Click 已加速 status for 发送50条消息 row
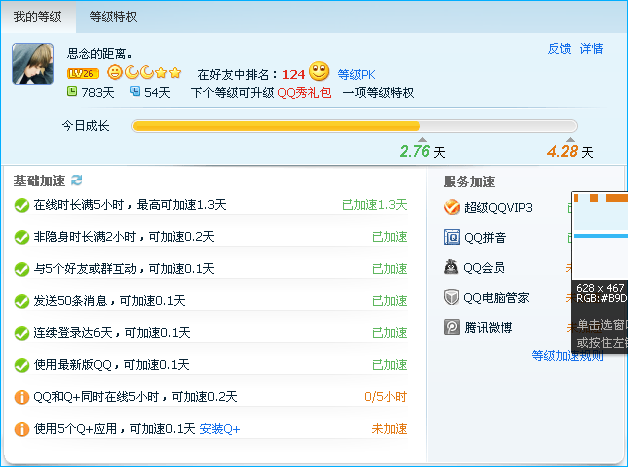The width and height of the screenshot is (628, 467). click(389, 301)
